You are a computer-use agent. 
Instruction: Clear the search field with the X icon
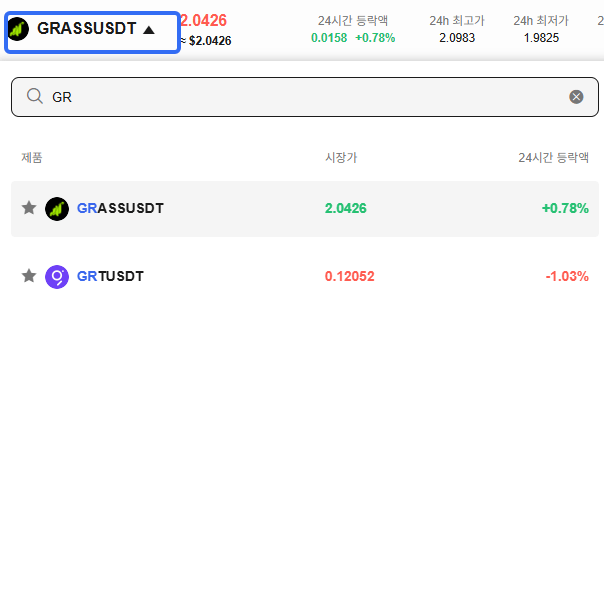click(576, 97)
